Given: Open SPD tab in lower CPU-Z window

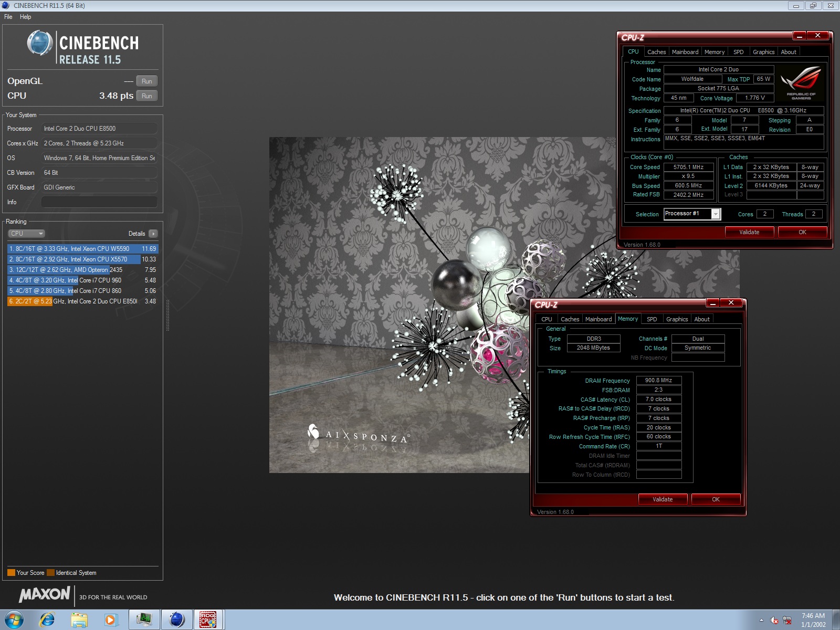Looking at the screenshot, I should [652, 319].
